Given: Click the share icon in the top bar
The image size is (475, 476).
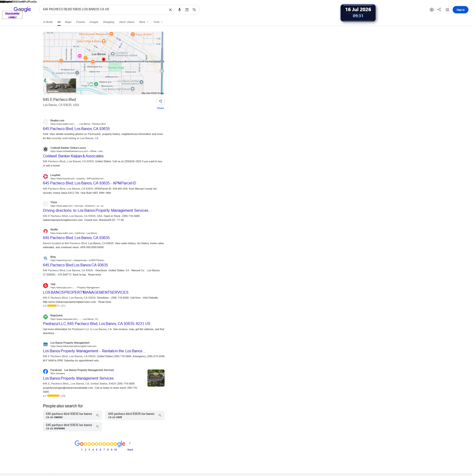Looking at the screenshot, I should (x=442, y=10).
